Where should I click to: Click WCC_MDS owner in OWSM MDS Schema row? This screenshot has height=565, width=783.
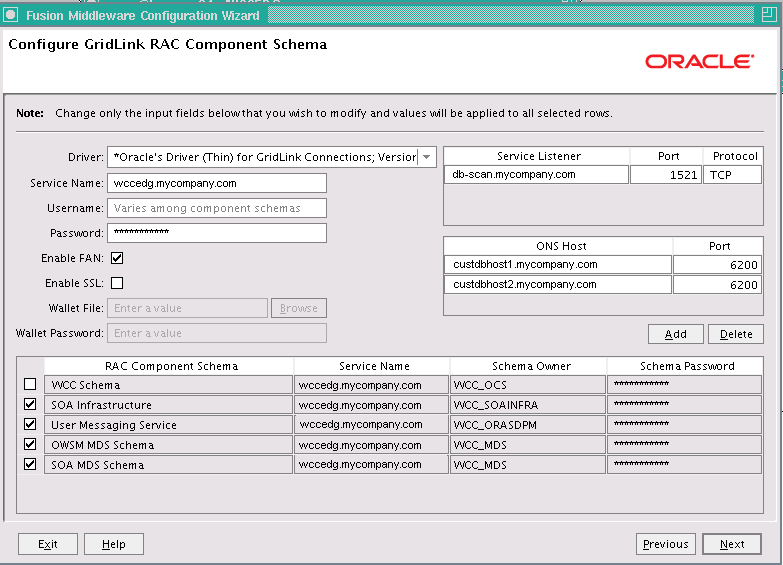pyautogui.click(x=528, y=445)
